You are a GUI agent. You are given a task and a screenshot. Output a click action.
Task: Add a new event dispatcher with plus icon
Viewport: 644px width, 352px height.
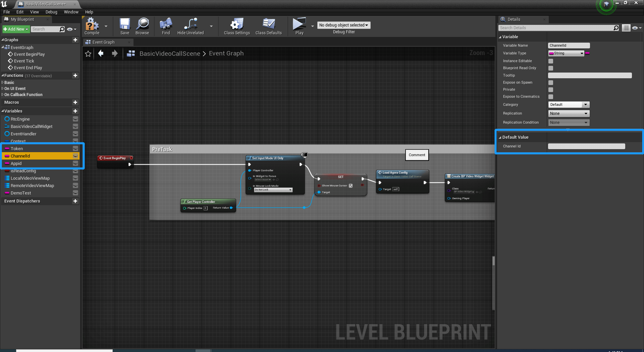click(75, 201)
